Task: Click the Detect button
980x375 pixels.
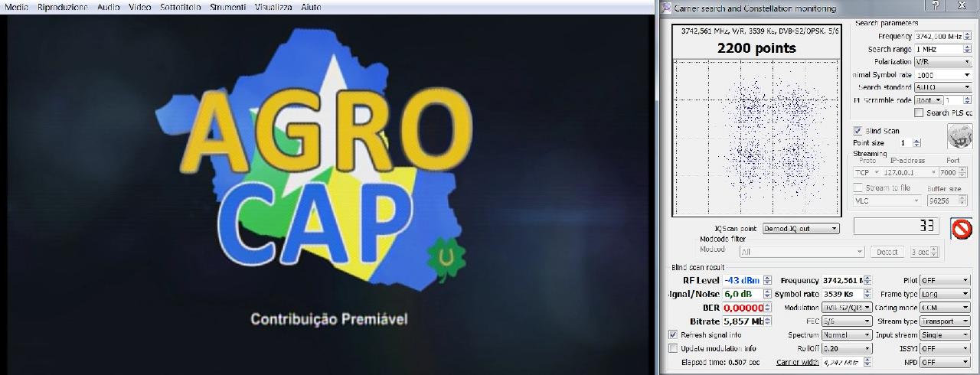Action: click(x=887, y=252)
